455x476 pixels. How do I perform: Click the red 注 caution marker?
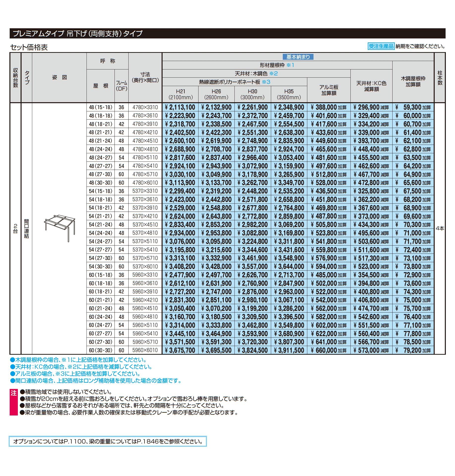[14, 402]
